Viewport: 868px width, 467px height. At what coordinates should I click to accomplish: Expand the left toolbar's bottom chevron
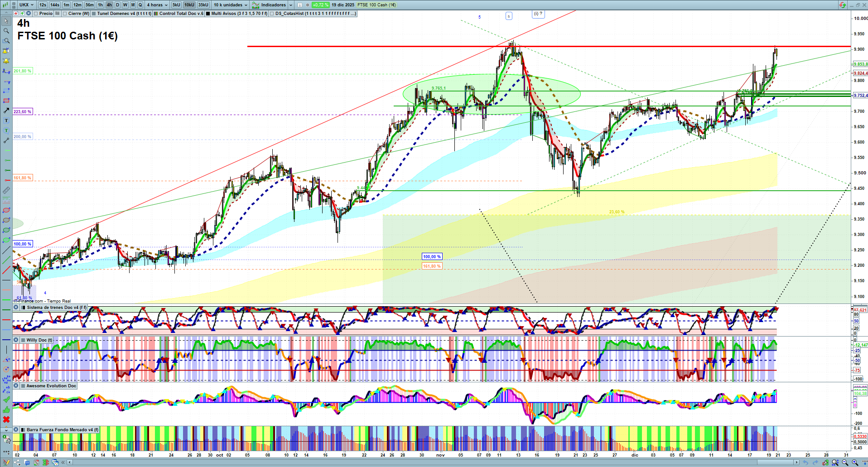coord(6,429)
